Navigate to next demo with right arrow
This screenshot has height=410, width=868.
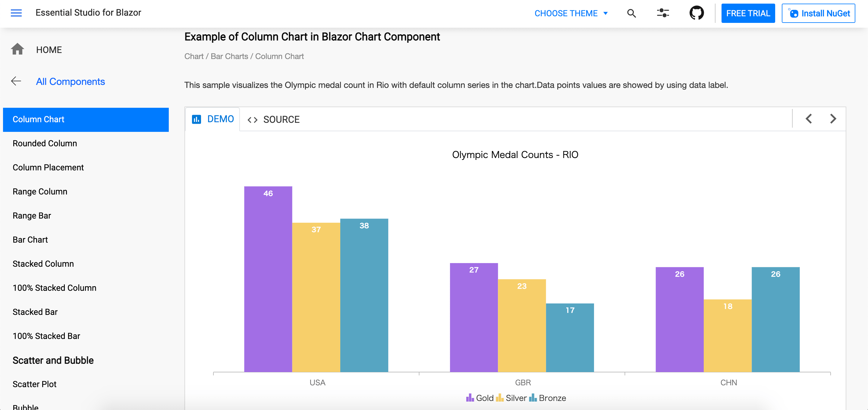(833, 118)
